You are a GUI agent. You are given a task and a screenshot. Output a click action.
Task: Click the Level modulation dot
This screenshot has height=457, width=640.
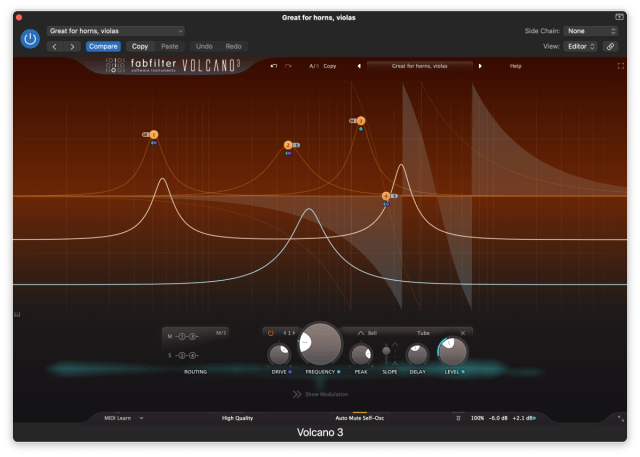(x=463, y=372)
